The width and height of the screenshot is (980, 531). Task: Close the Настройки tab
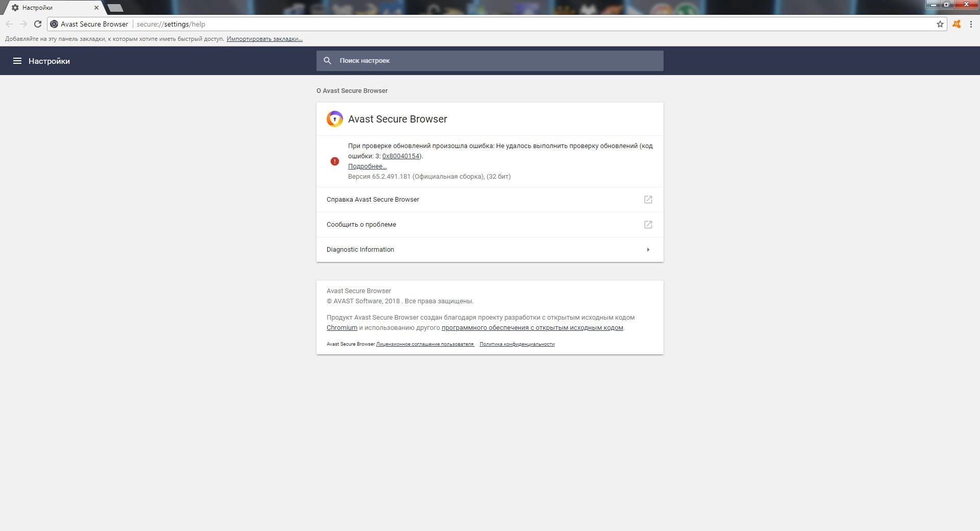(96, 8)
